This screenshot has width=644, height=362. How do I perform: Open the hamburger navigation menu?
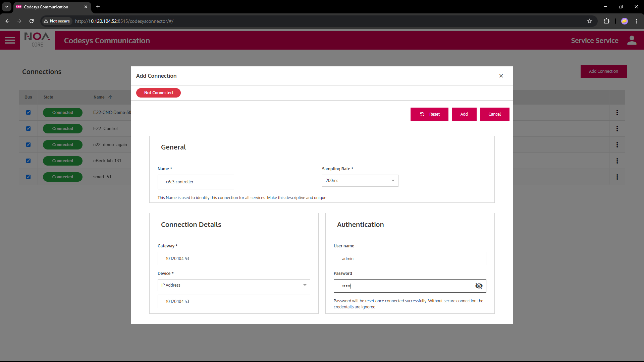click(x=10, y=41)
